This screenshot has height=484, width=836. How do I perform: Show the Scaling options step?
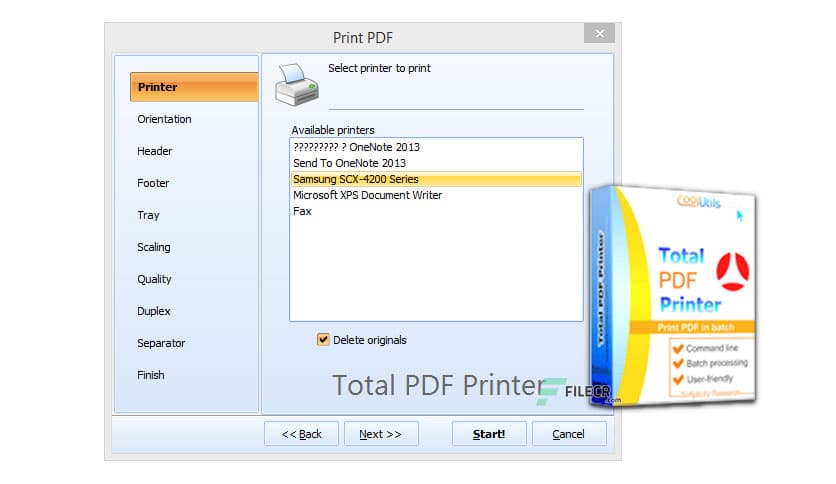pos(154,247)
